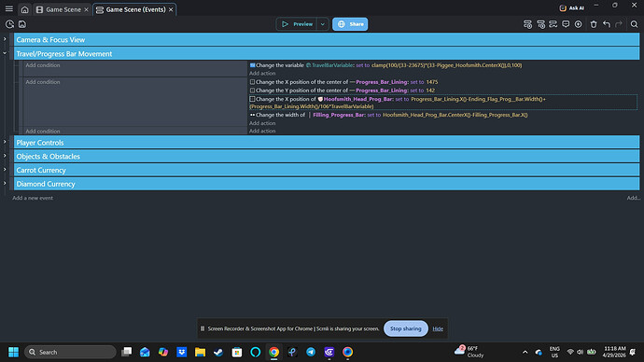Click Add... at far right
This screenshot has width=644, height=362.
(633, 198)
